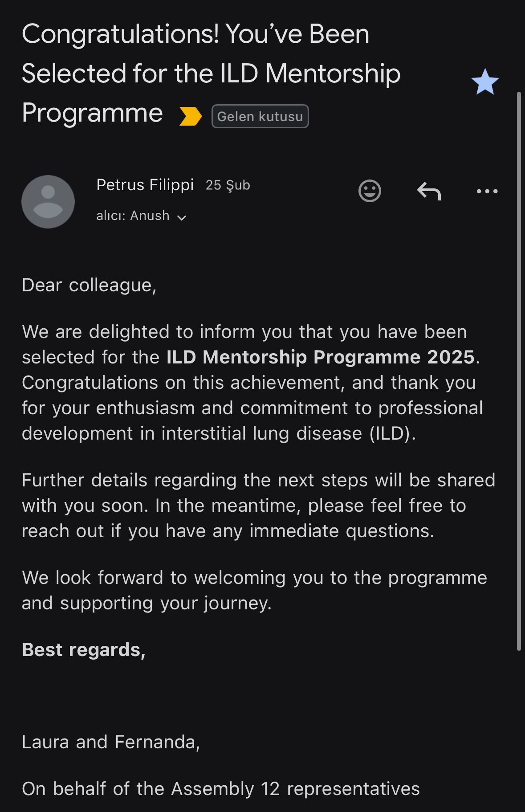Tap the 'Further details regarding' paragraph

[258, 506]
